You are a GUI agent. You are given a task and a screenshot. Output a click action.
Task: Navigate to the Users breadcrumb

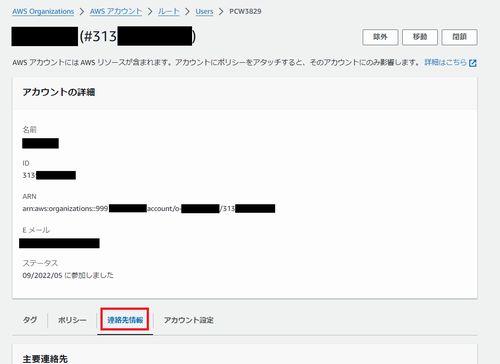[x=204, y=11]
